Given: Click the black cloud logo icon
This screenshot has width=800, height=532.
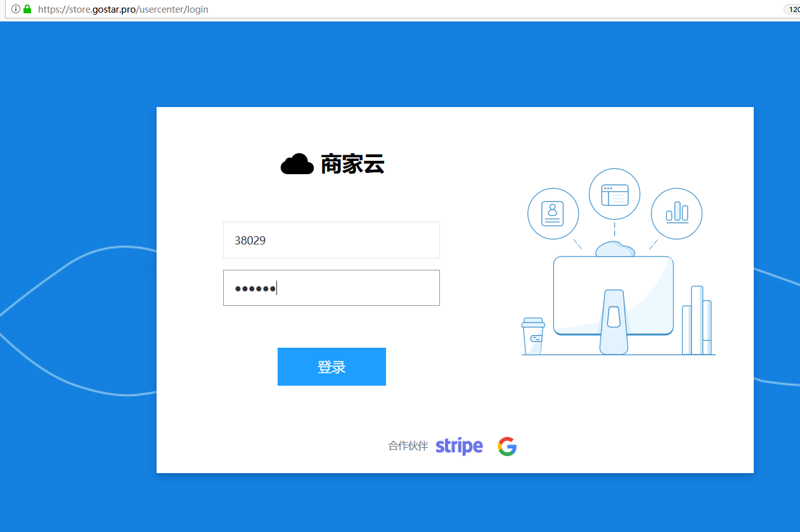Looking at the screenshot, I should point(297,164).
